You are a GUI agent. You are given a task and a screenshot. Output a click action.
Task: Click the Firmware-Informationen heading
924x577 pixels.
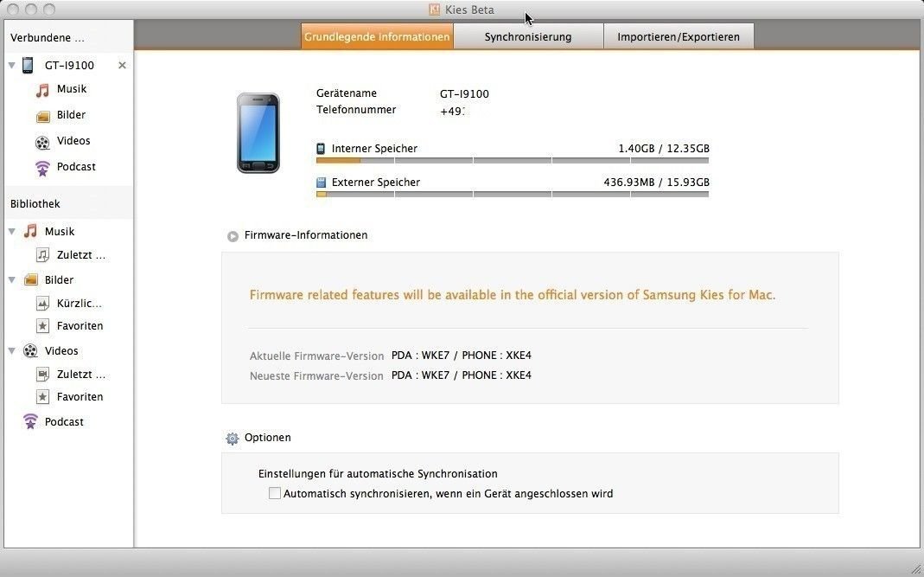tap(306, 234)
